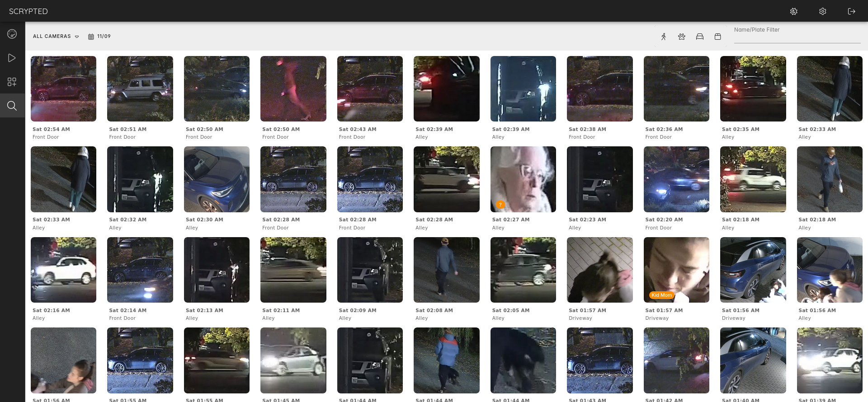Select the search magnifier sidebar icon
The width and height of the screenshot is (868, 402).
coord(12,106)
